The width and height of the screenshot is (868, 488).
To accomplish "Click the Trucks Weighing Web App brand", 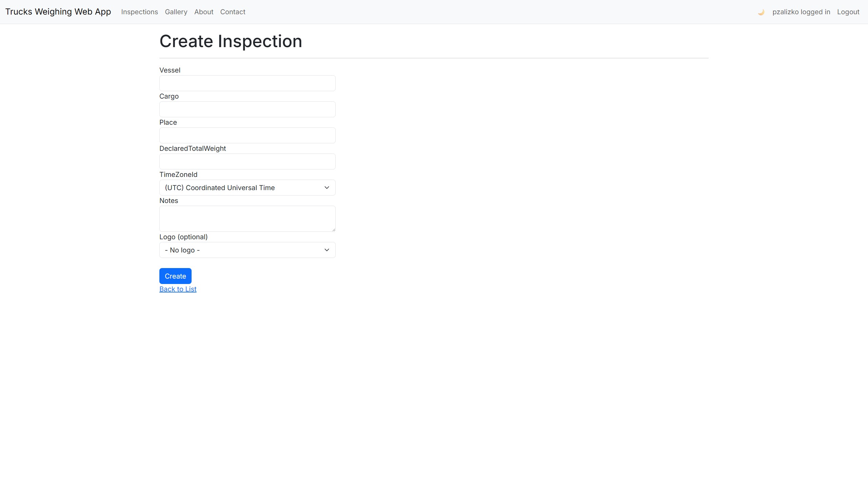I will pos(58,12).
